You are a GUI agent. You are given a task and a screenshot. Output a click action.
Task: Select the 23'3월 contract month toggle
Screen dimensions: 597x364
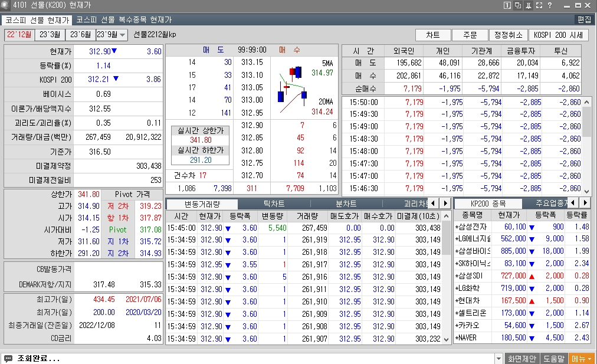pos(50,34)
